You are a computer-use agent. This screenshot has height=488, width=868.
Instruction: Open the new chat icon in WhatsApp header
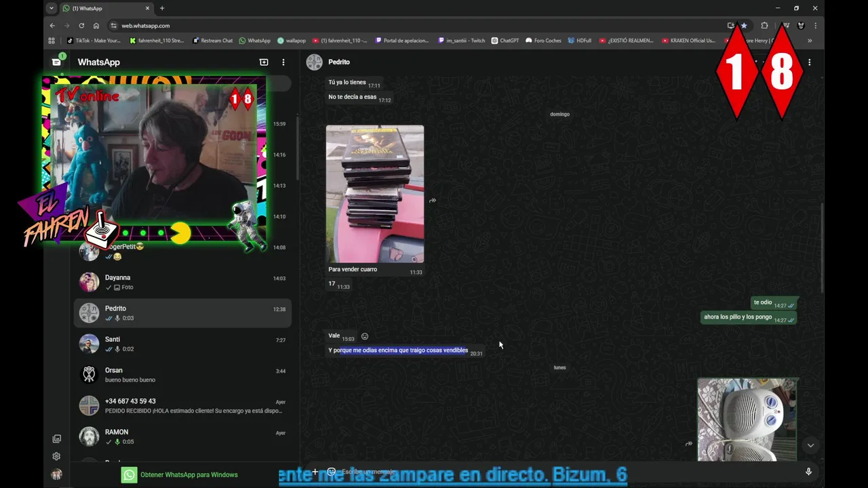click(x=264, y=62)
